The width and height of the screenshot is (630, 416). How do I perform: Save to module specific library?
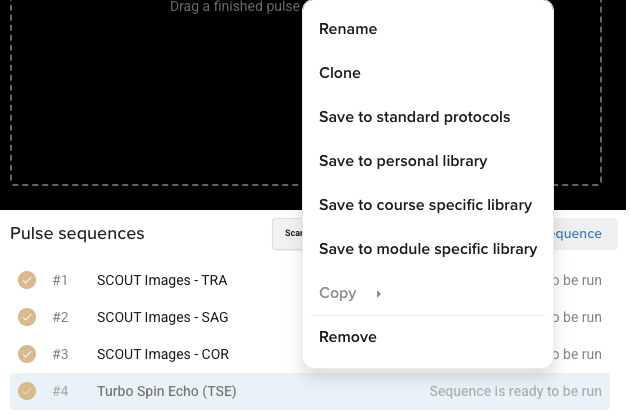[427, 249]
